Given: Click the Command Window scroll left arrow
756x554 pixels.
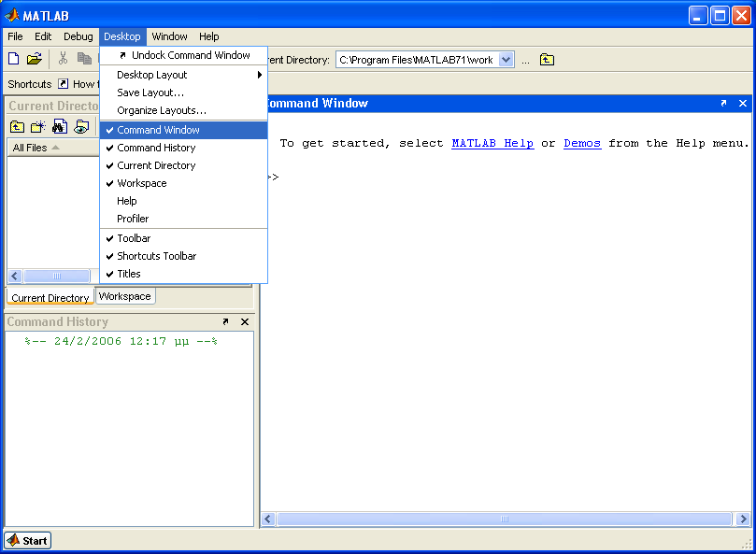Looking at the screenshot, I should 268,519.
